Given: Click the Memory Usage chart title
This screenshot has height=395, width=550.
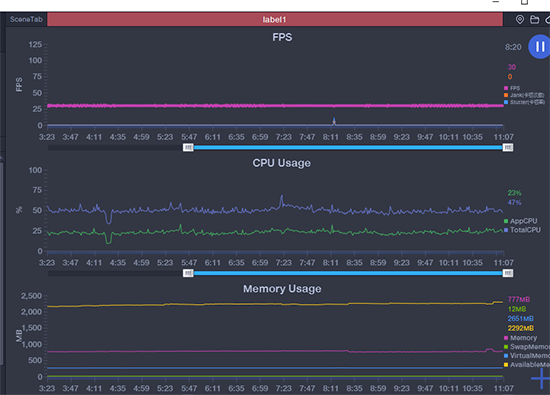Looking at the screenshot, I should (282, 289).
